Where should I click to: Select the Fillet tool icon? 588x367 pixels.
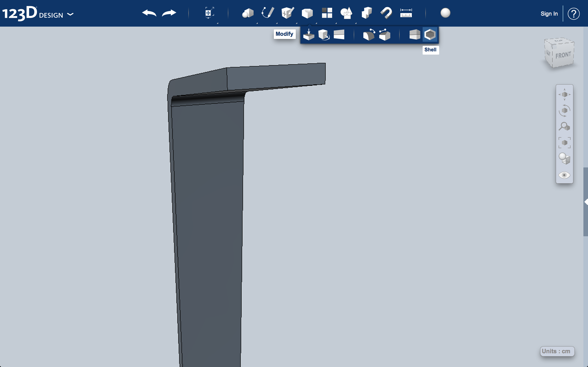(367, 34)
